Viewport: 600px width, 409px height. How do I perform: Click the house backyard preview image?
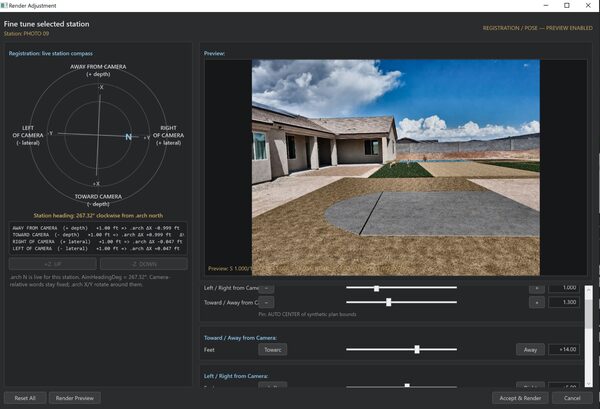point(396,167)
